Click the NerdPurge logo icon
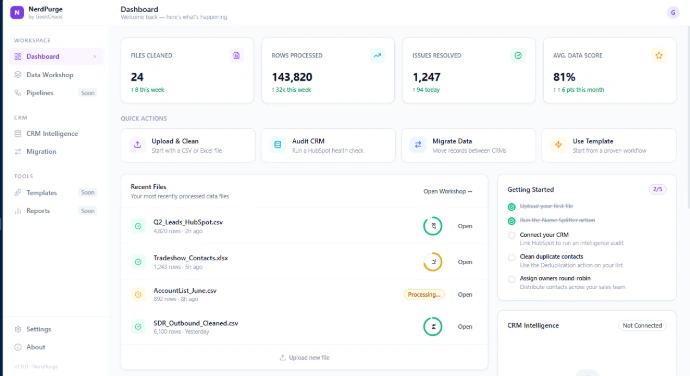This screenshot has width=690, height=376. 17,12
